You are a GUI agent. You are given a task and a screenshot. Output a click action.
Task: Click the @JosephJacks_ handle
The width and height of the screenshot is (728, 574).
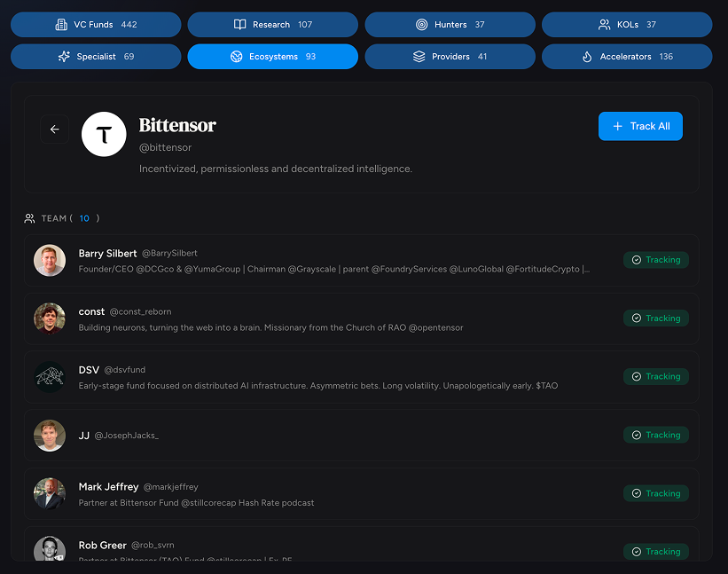[127, 435]
